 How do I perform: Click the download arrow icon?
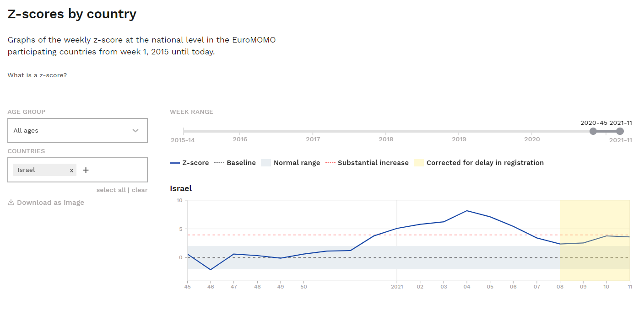click(x=11, y=203)
